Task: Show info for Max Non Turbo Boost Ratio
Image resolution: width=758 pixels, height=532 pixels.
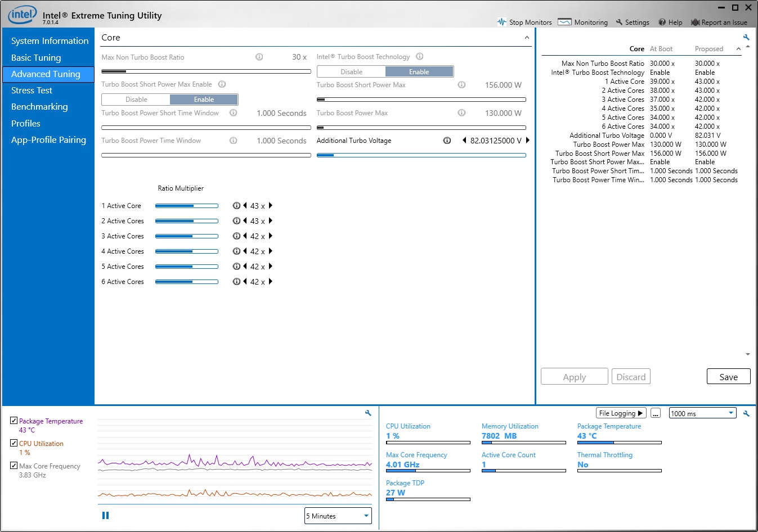Action: (x=259, y=57)
